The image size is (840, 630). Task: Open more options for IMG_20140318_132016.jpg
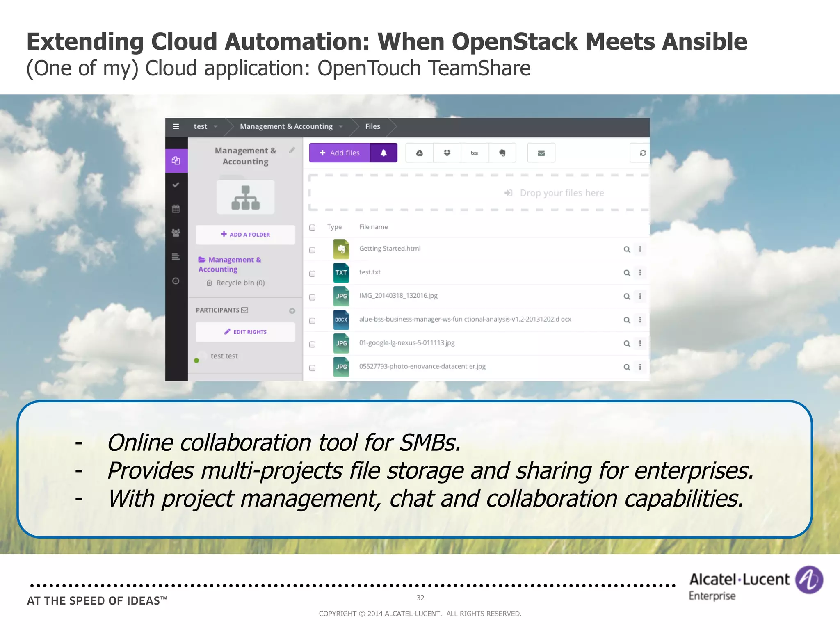(x=640, y=296)
